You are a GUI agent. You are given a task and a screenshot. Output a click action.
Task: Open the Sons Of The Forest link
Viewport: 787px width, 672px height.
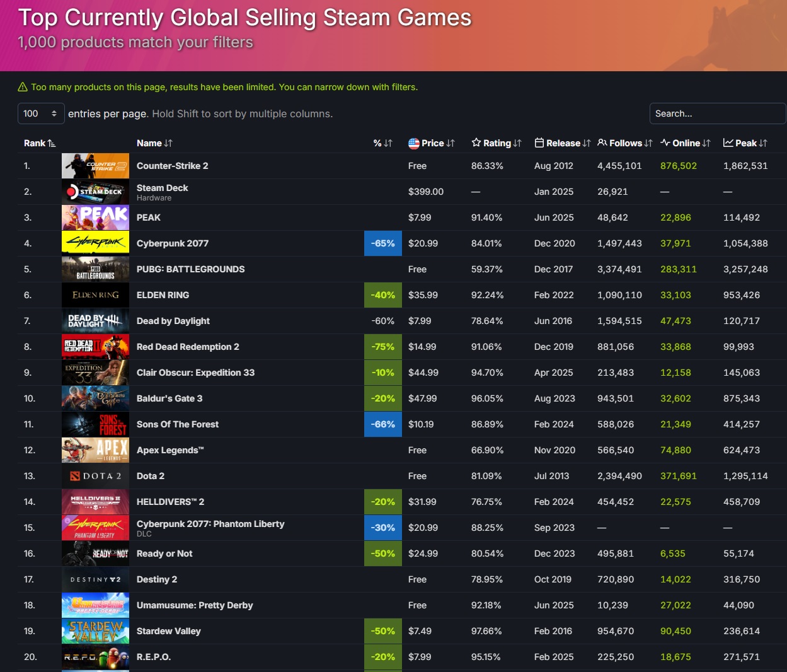coord(178,424)
